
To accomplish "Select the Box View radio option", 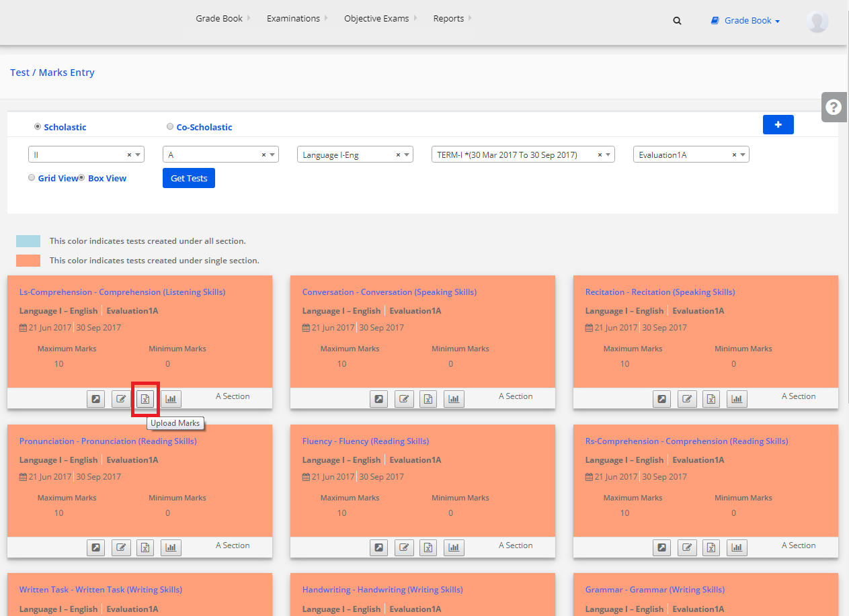I will [x=81, y=178].
